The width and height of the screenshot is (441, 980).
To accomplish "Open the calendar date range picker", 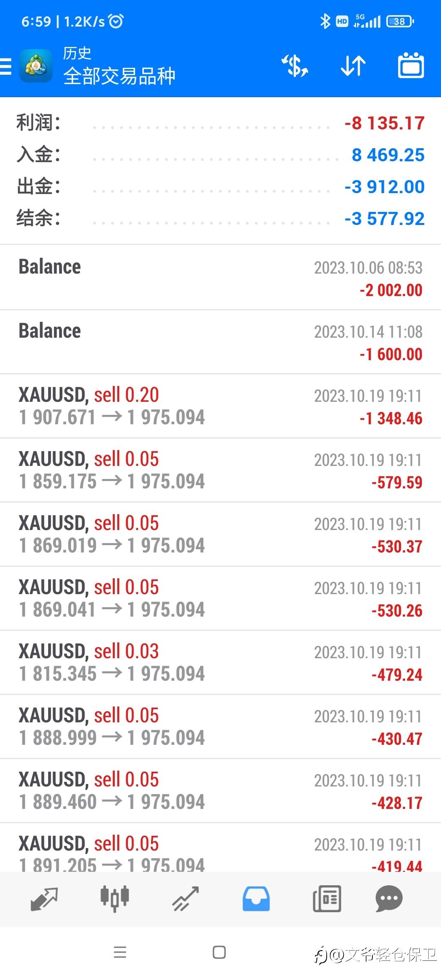I will point(411,66).
